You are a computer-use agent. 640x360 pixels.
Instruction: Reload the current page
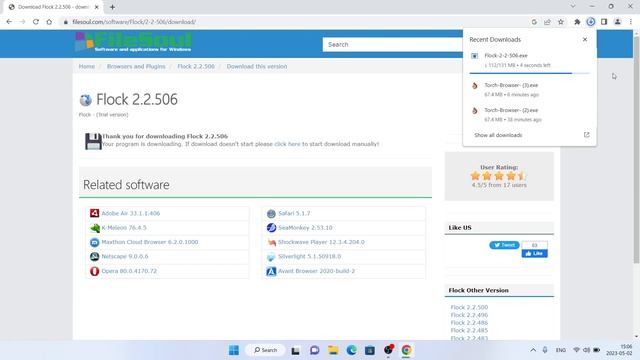click(x=36, y=22)
